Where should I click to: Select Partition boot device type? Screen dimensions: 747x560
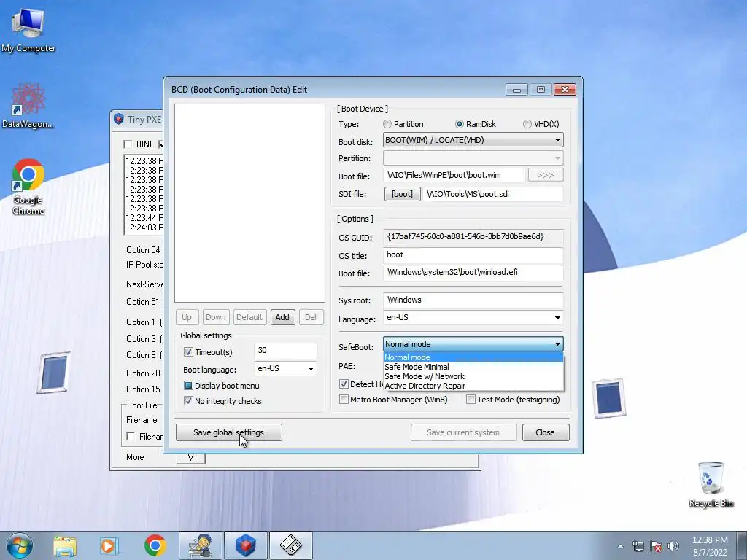click(x=387, y=124)
